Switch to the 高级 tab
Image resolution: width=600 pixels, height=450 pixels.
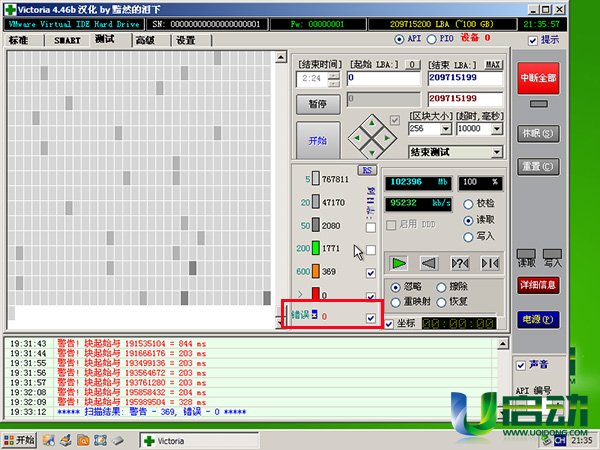click(145, 40)
